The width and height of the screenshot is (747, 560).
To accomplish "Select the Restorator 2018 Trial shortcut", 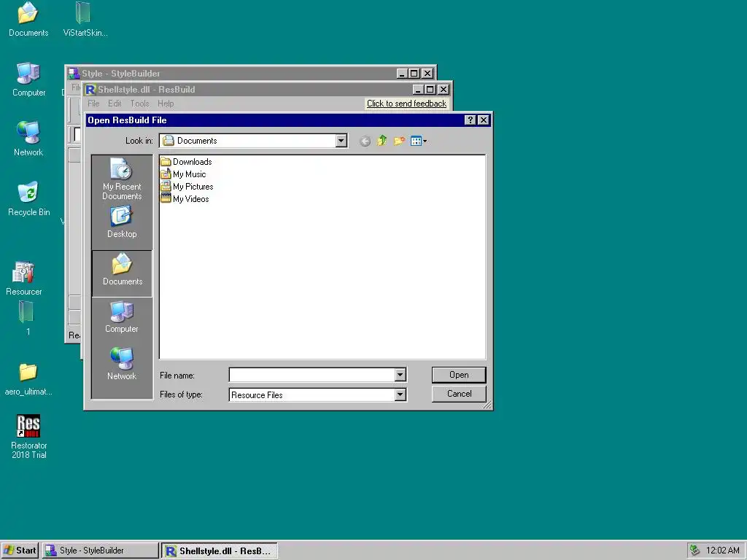I will click(28, 436).
